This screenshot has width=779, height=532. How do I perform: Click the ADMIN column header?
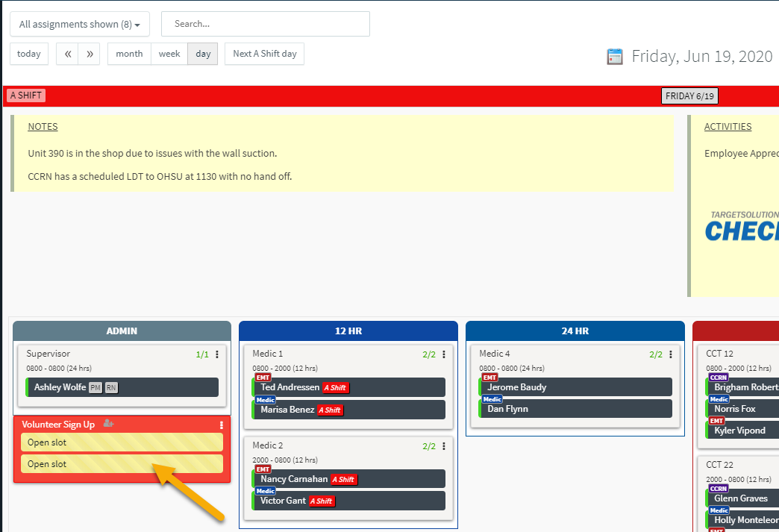(122, 331)
